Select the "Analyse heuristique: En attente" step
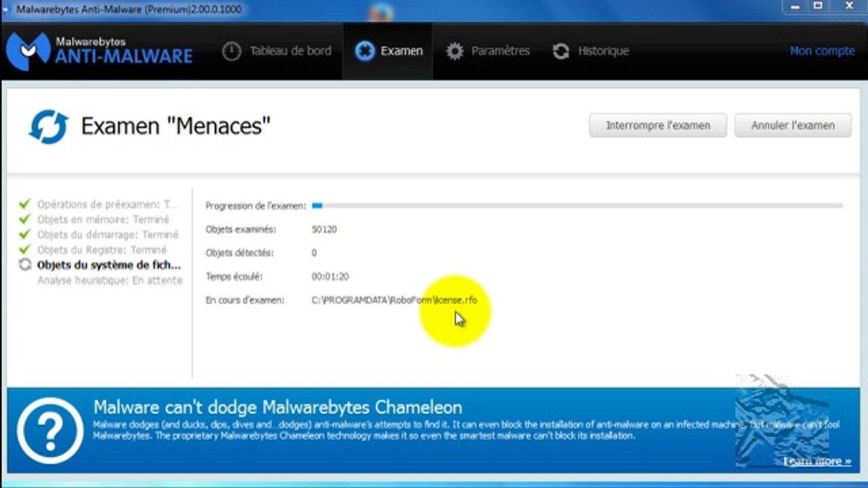 tap(110, 281)
